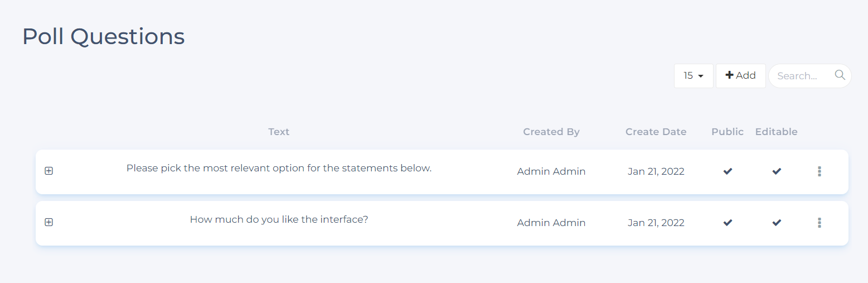Toggle the Public checkmark for the "Please pick" question

(728, 171)
